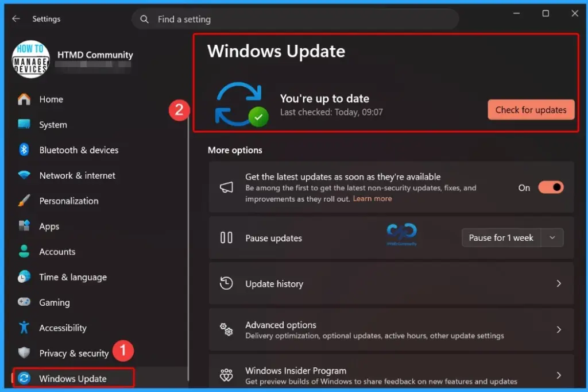
Task: Select Network & internet
Action: coord(78,175)
